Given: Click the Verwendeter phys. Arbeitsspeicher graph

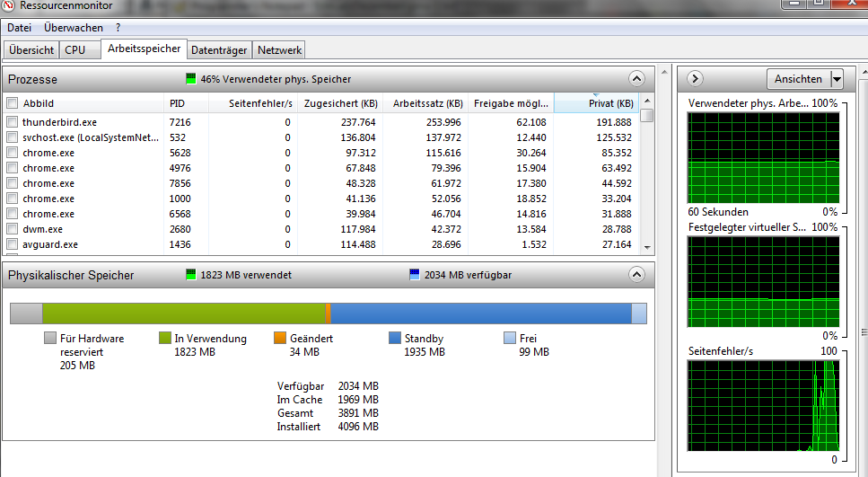Looking at the screenshot, I should coord(763,158).
